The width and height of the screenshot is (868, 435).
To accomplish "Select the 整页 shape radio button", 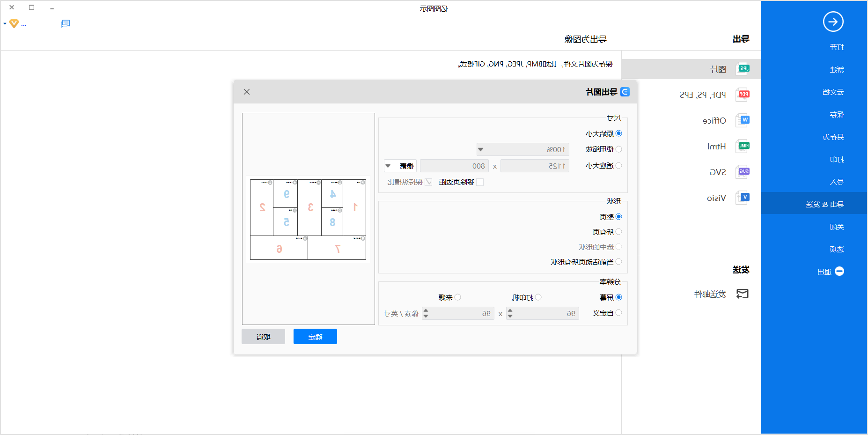I will [x=618, y=217].
